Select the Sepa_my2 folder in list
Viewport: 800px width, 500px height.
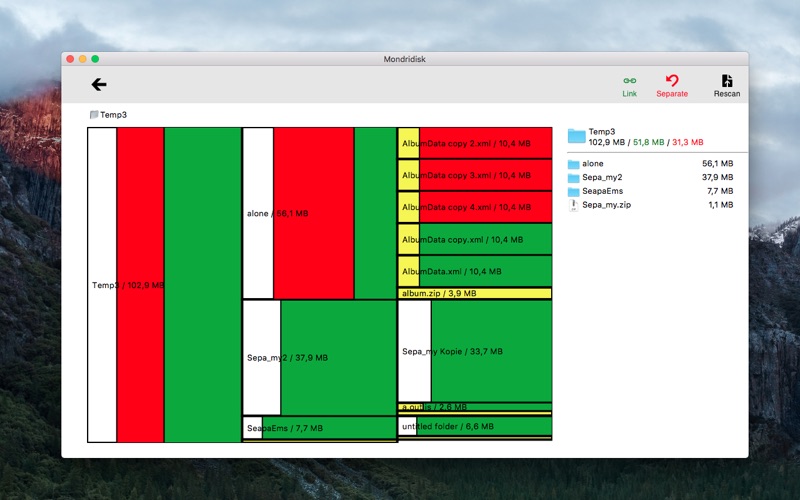651,178
